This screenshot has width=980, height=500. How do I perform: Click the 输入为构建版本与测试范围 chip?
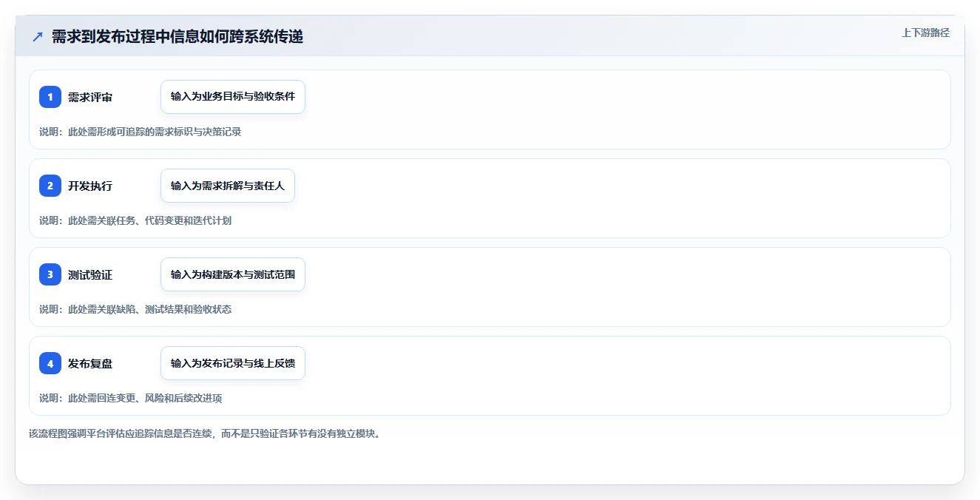pos(233,274)
